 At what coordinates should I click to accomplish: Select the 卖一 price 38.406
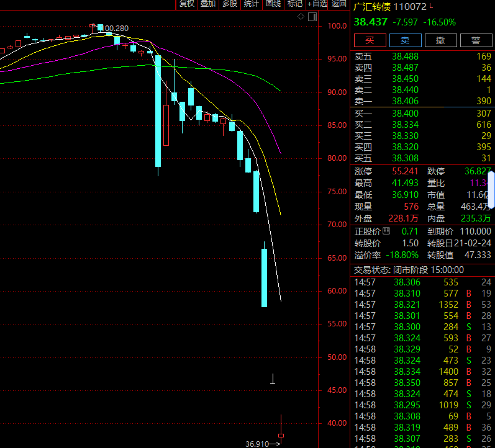click(406, 101)
